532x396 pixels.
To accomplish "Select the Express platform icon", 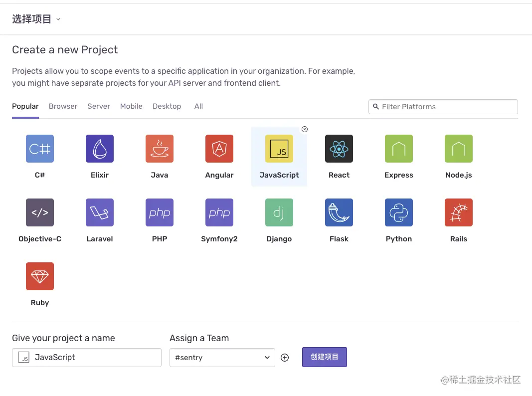I will pos(399,149).
